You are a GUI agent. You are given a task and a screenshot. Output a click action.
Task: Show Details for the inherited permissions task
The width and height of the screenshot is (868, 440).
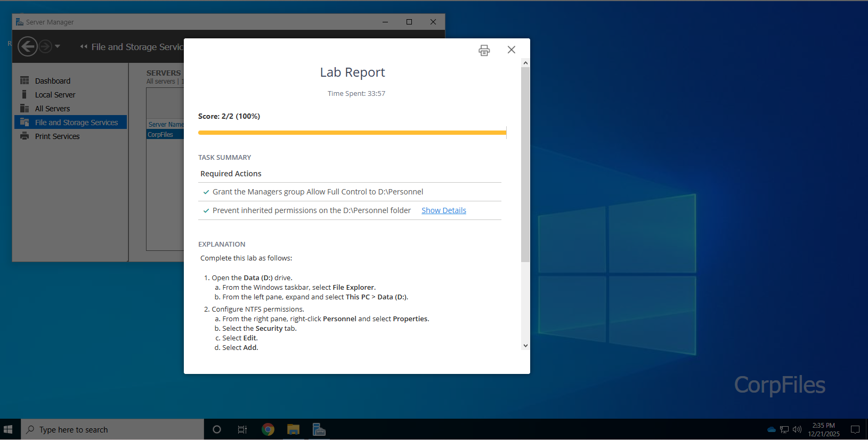[443, 210]
